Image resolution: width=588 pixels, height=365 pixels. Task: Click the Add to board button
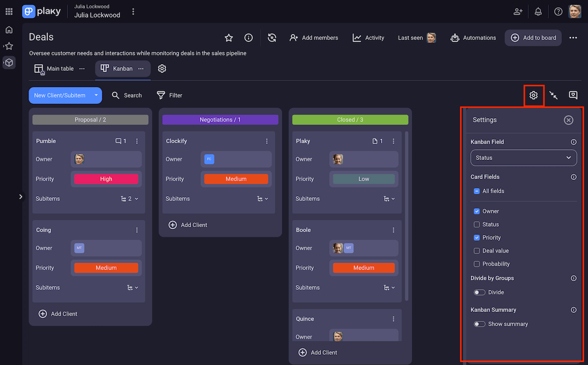(533, 37)
